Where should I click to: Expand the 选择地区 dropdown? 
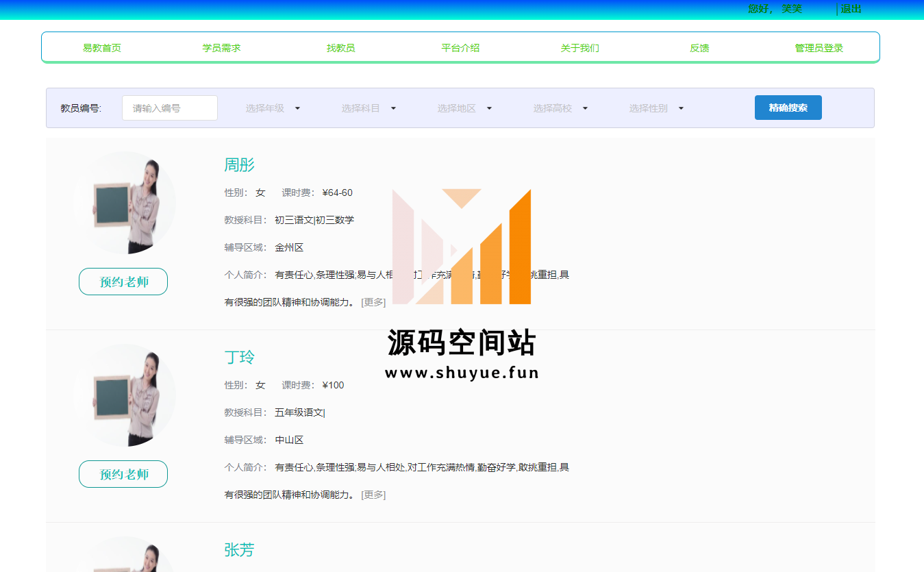pyautogui.click(x=465, y=108)
